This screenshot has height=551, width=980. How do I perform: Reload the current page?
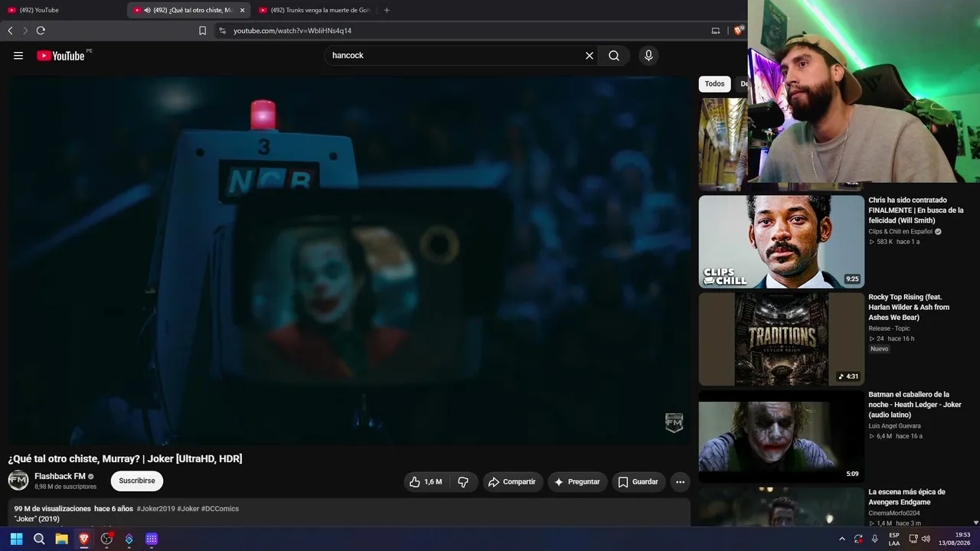pos(41,31)
